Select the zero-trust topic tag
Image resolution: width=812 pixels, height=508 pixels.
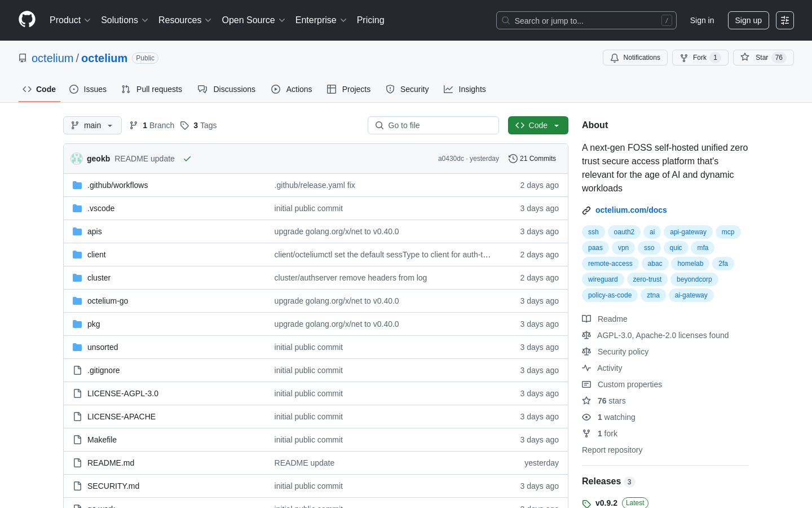pos(647,279)
